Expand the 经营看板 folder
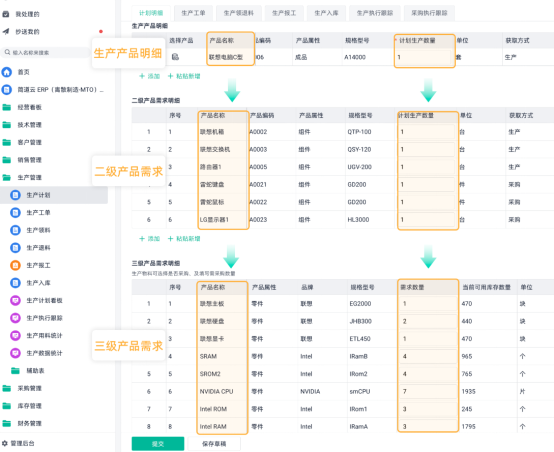 7,107
